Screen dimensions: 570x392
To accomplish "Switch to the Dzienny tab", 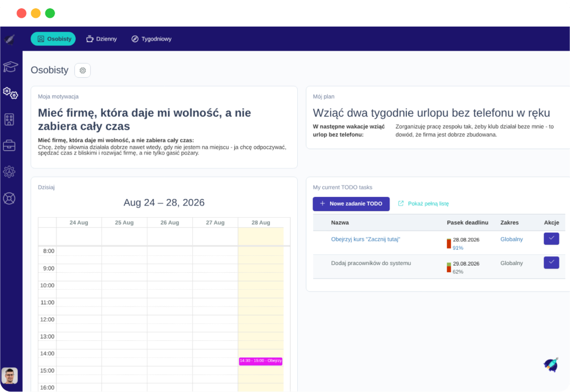I will [x=101, y=39].
